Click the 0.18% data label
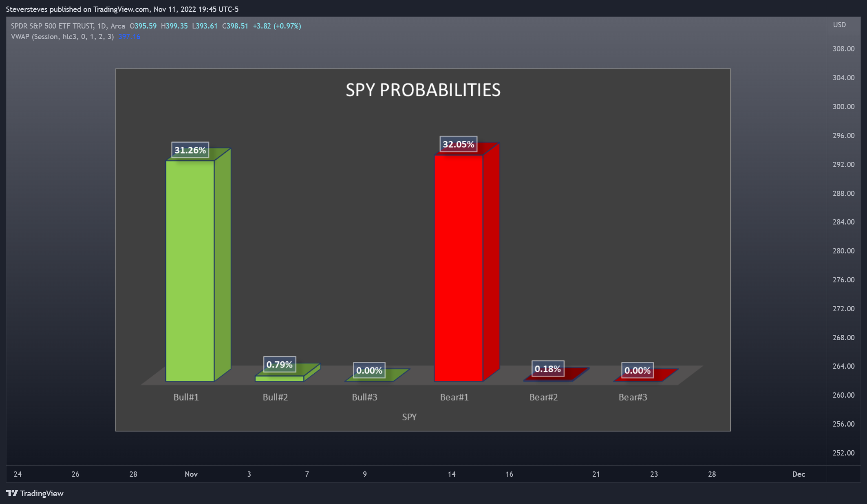Screen dimensions: 867x504 coord(548,369)
